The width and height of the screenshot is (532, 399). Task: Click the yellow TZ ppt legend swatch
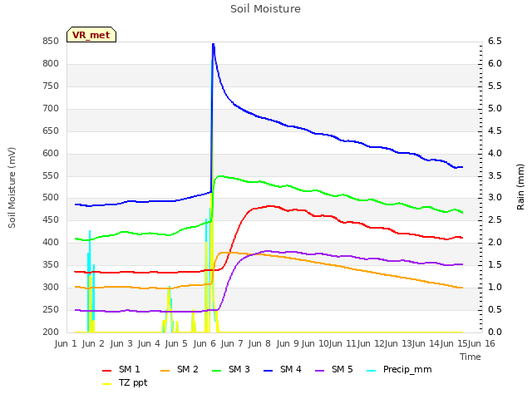pos(107,383)
